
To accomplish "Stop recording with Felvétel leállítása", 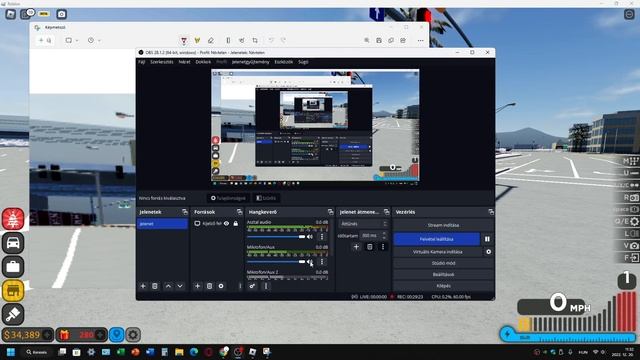I will pyautogui.click(x=437, y=239).
